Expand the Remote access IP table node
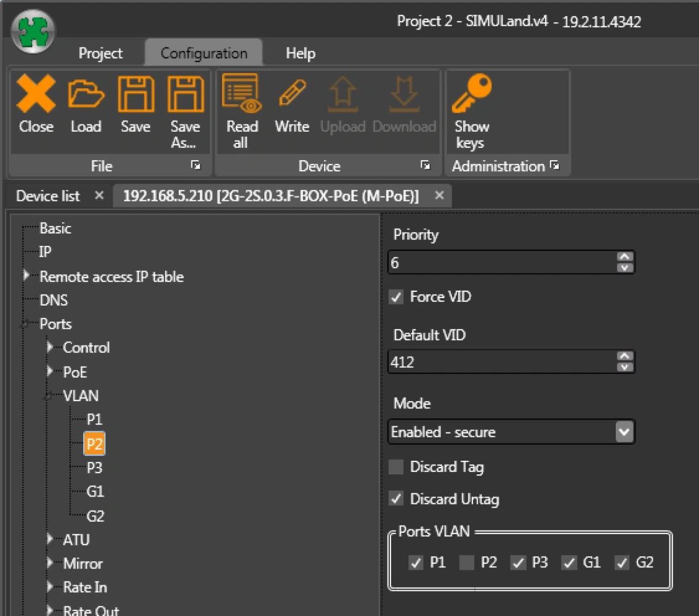 click(x=27, y=276)
